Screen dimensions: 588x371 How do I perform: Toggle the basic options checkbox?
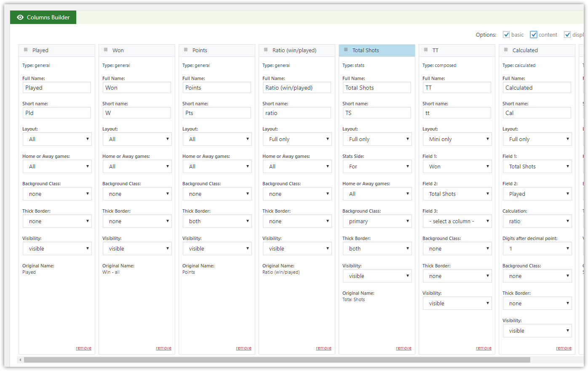pos(506,35)
